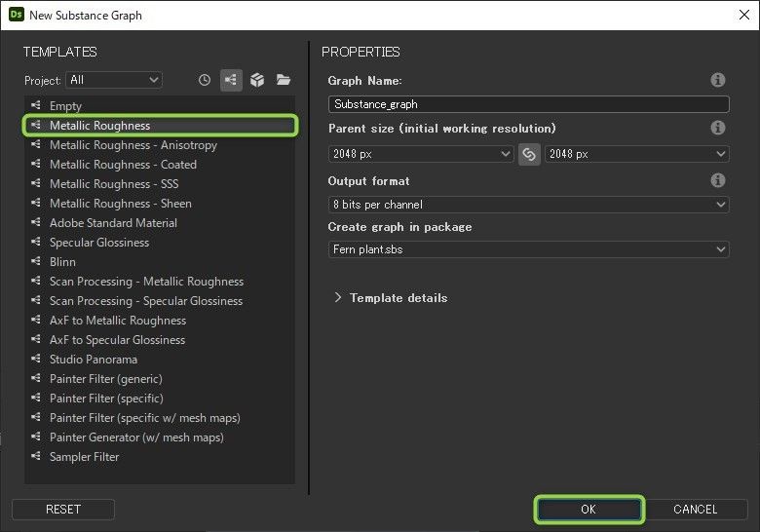Viewport: 760px width, 532px height.
Task: Click the RESET button
Action: (x=63, y=510)
